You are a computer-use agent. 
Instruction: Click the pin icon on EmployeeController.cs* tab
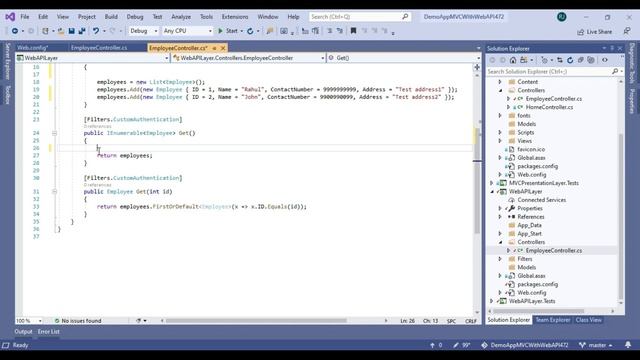(214, 48)
